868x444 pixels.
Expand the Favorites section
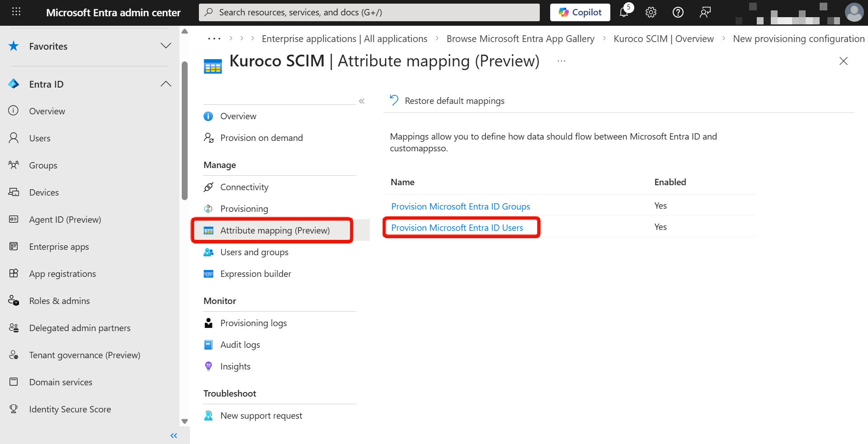(166, 46)
